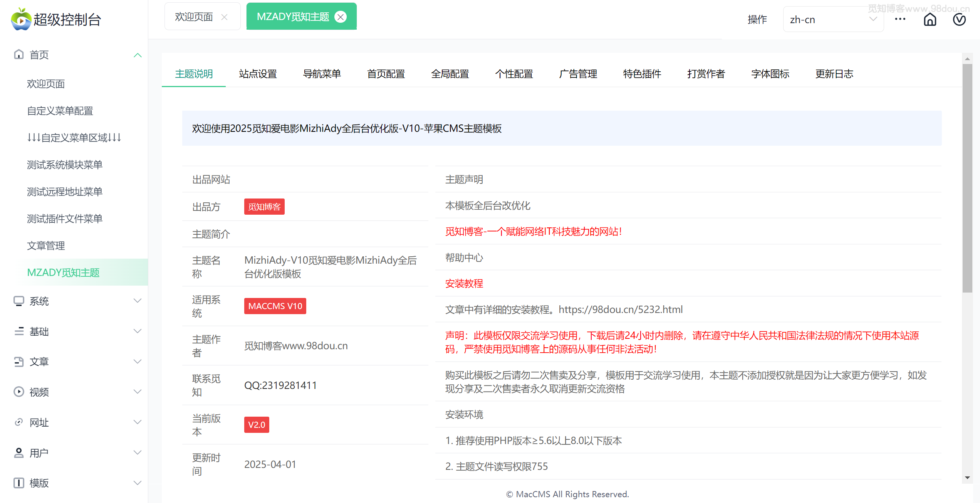The image size is (980, 503).
Task: Click the person icon next to 用户
Action: [x=18, y=453]
